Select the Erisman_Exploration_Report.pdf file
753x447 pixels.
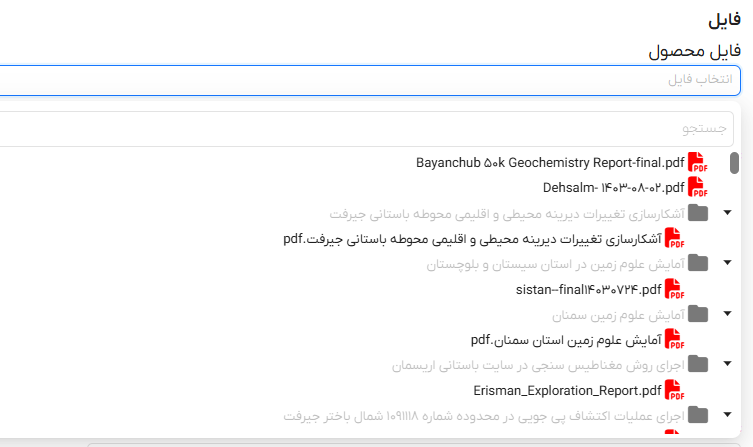568,389
